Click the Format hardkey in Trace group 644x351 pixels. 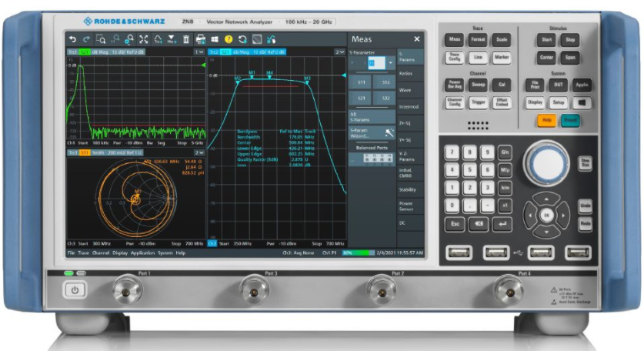478,39
